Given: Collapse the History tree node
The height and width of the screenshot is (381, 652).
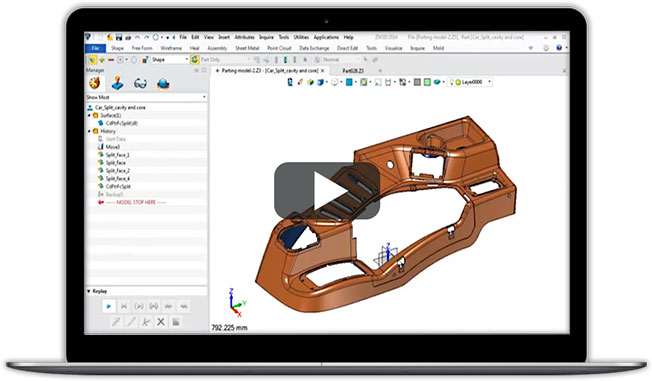Looking at the screenshot, I should click(89, 131).
